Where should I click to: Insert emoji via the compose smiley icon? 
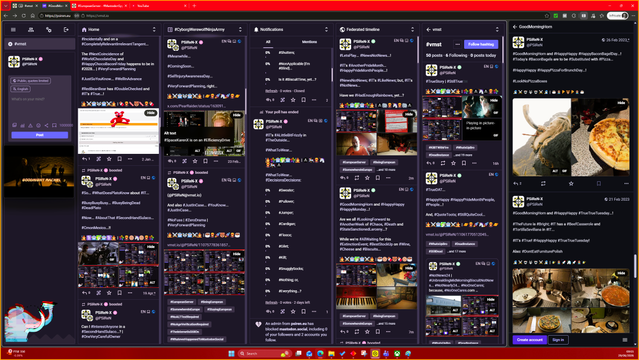[38, 126]
